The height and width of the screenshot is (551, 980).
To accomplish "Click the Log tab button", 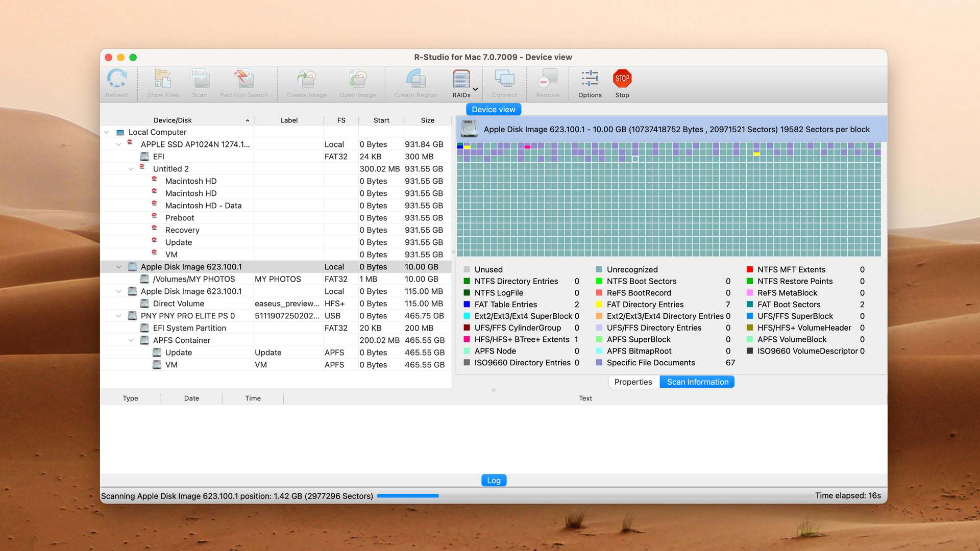I will click(494, 480).
